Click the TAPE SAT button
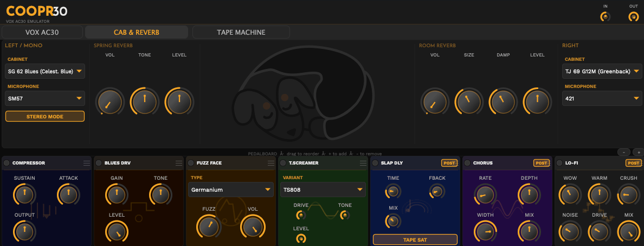Viewport: 644px width, 246px height. (415, 239)
